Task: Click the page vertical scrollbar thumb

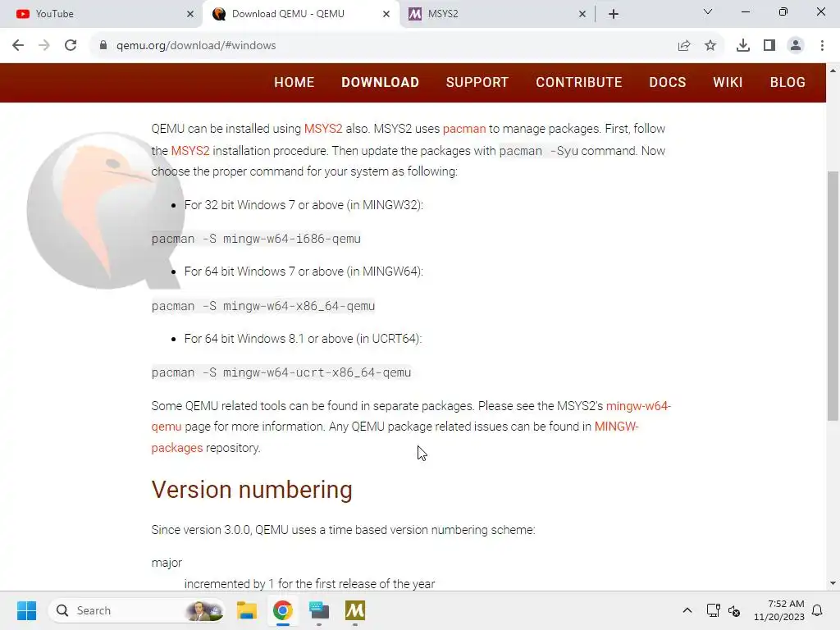Action: 833,295
